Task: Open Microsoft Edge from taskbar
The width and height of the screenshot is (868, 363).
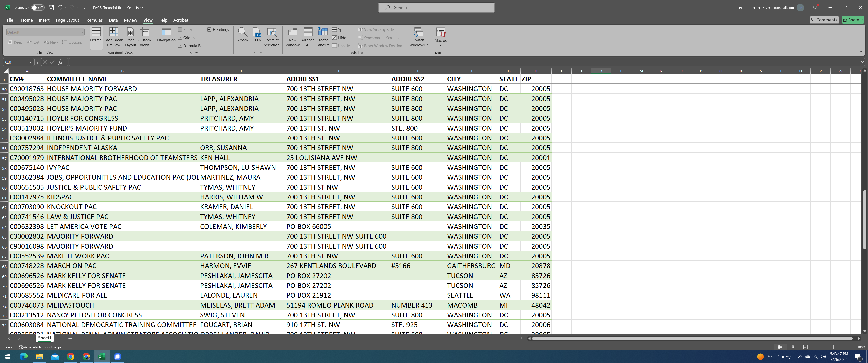Action: [23, 357]
